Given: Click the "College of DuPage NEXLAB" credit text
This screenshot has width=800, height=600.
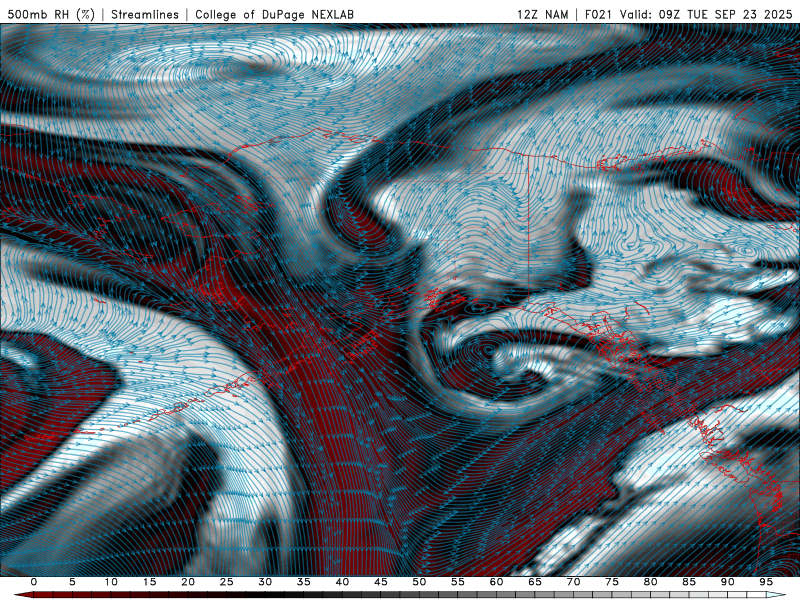Looking at the screenshot, I should tap(274, 15).
